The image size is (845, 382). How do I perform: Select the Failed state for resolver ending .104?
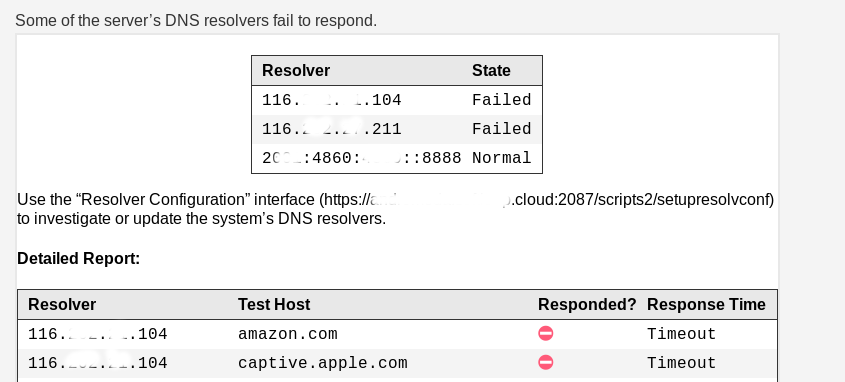[x=501, y=100]
